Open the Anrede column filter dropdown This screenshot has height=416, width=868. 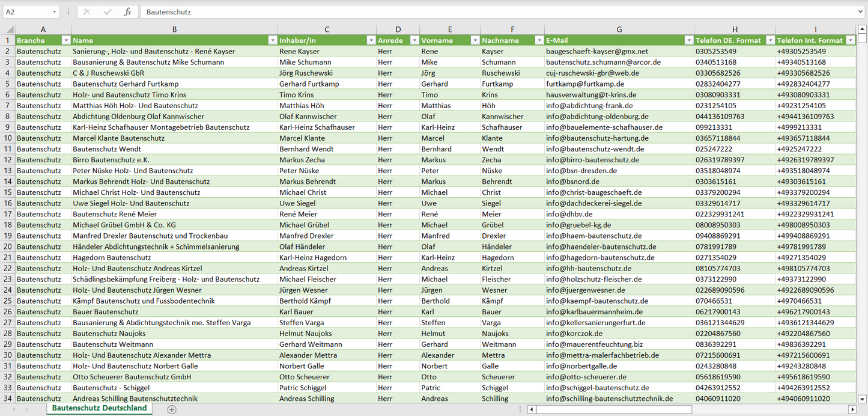click(414, 40)
